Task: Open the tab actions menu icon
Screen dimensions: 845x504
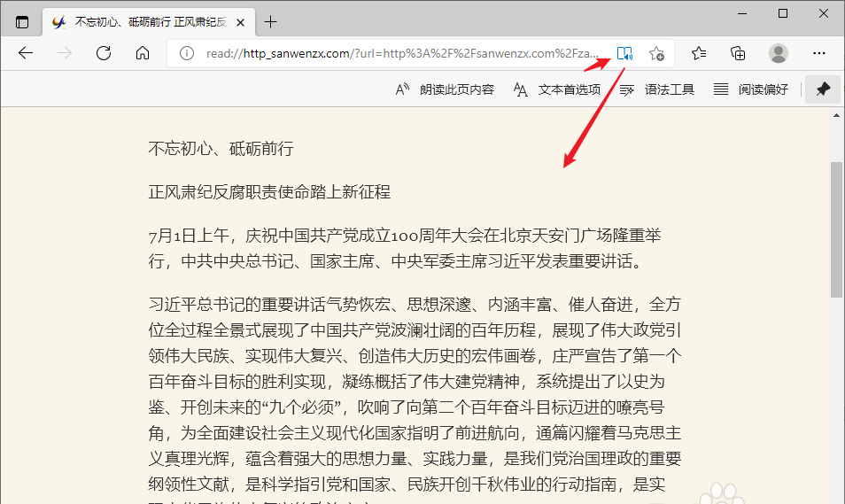Action: tap(22, 22)
